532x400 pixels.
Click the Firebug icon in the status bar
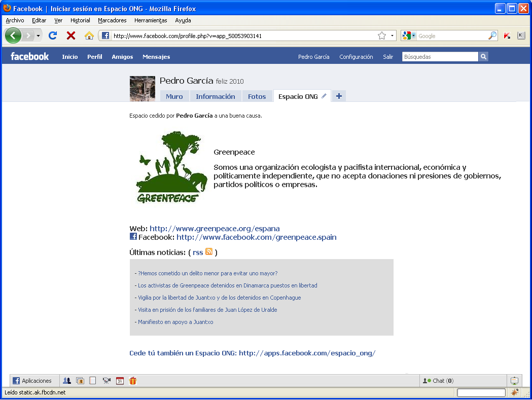click(x=515, y=392)
